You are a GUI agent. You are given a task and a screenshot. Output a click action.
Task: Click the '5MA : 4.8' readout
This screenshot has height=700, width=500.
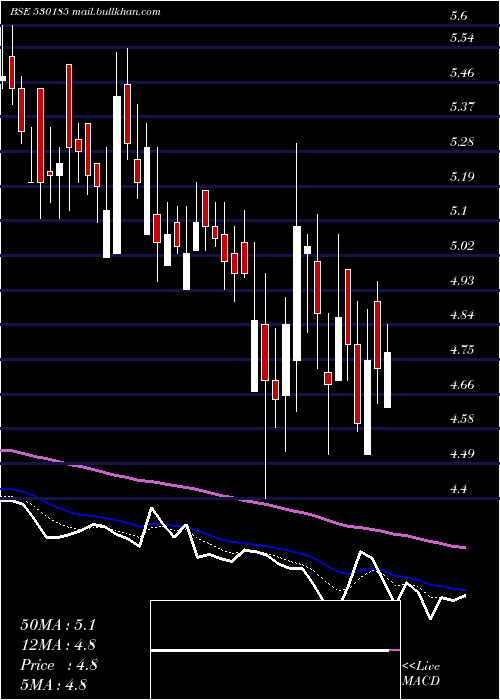(53, 684)
